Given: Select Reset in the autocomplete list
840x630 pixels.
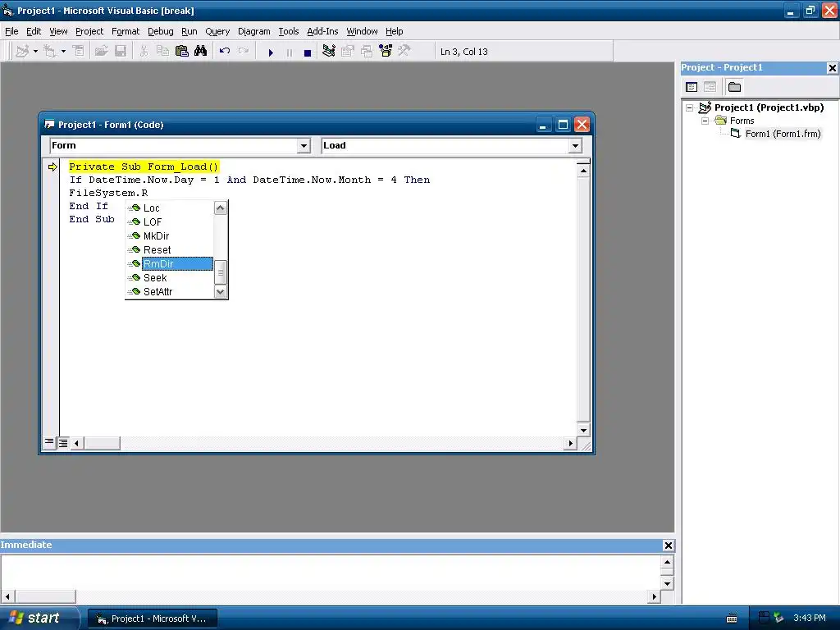Looking at the screenshot, I should pyautogui.click(x=157, y=249).
